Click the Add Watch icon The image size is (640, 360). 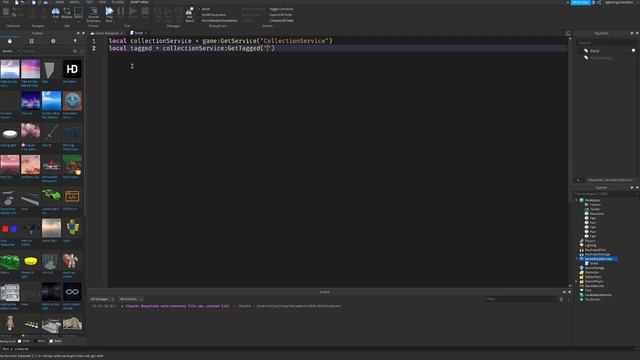click(x=189, y=11)
